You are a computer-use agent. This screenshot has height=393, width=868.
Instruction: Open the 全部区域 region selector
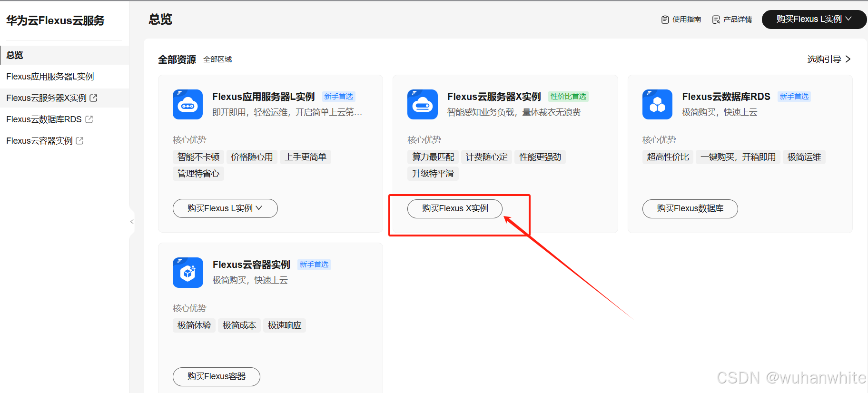click(x=217, y=59)
